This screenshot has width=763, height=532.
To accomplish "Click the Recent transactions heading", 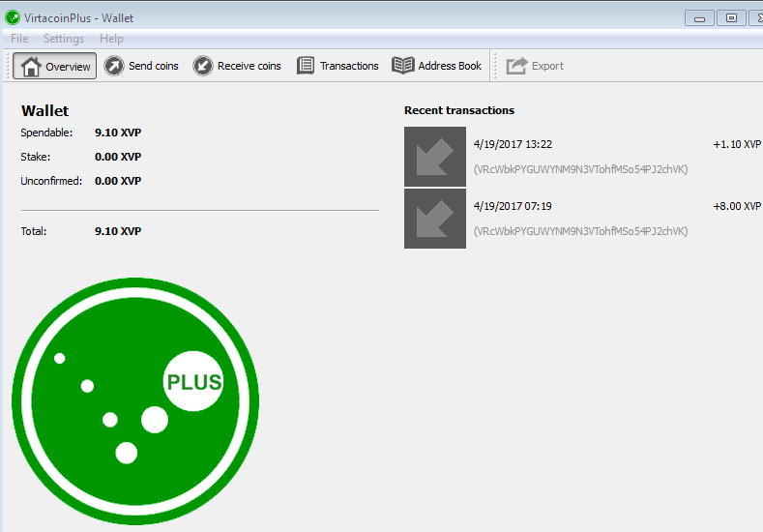I will point(459,110).
